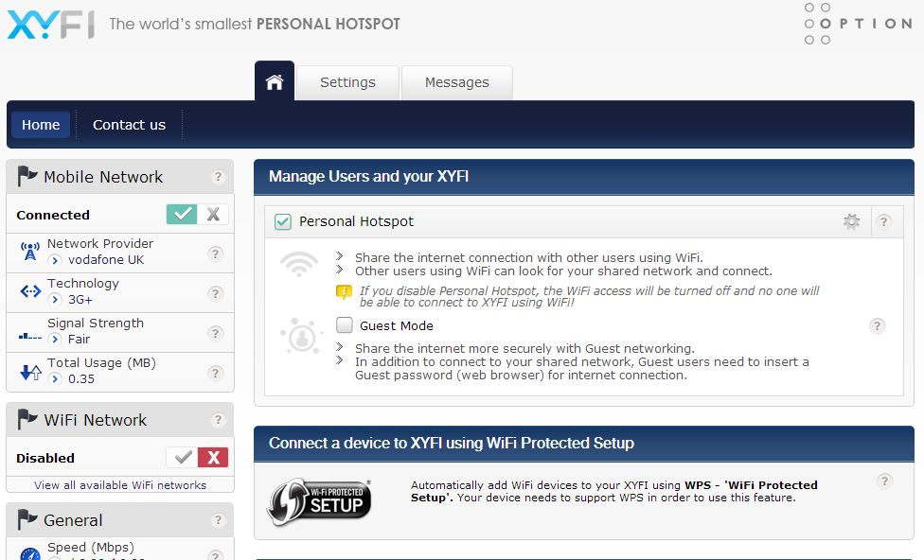The image size is (924, 560).
Task: Open help for Signal Strength
Action: [x=215, y=333]
